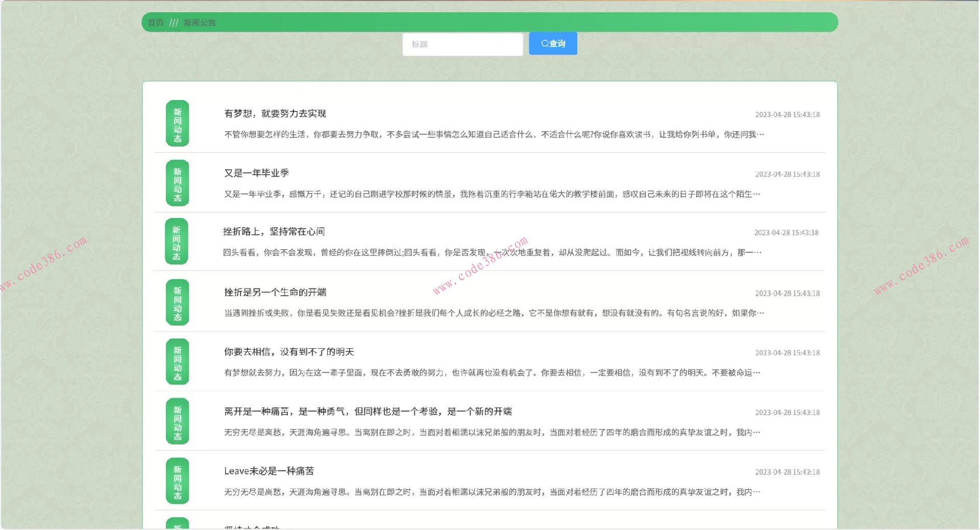
Task: Click the summary starting 不管你想要怎样的生活
Action: tap(494, 134)
